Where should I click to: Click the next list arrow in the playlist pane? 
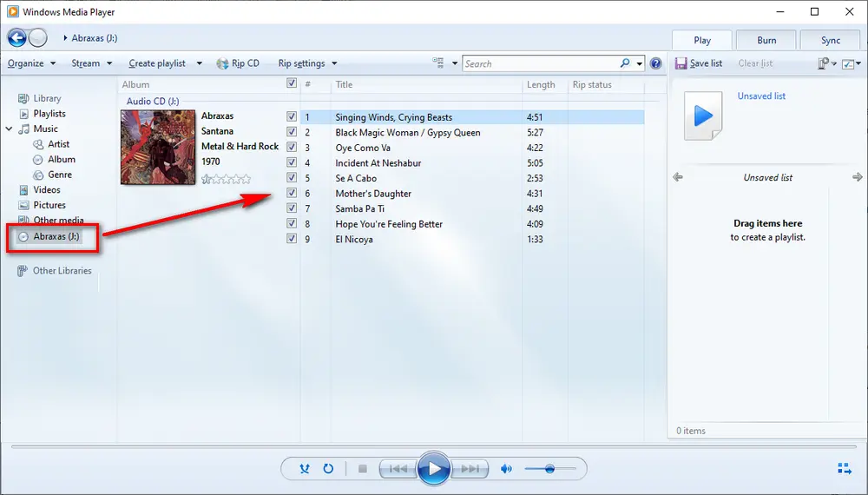[858, 177]
